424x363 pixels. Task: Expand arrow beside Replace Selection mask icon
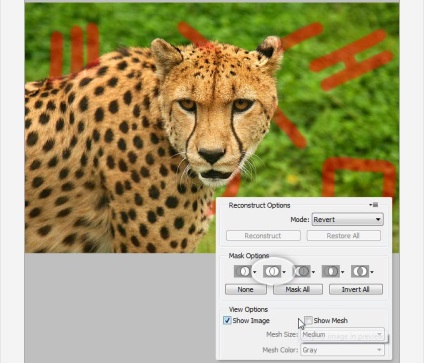pyautogui.click(x=255, y=272)
